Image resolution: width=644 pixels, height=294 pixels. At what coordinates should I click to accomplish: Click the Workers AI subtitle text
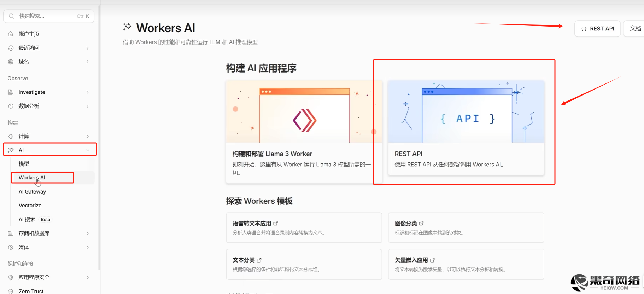click(x=190, y=42)
